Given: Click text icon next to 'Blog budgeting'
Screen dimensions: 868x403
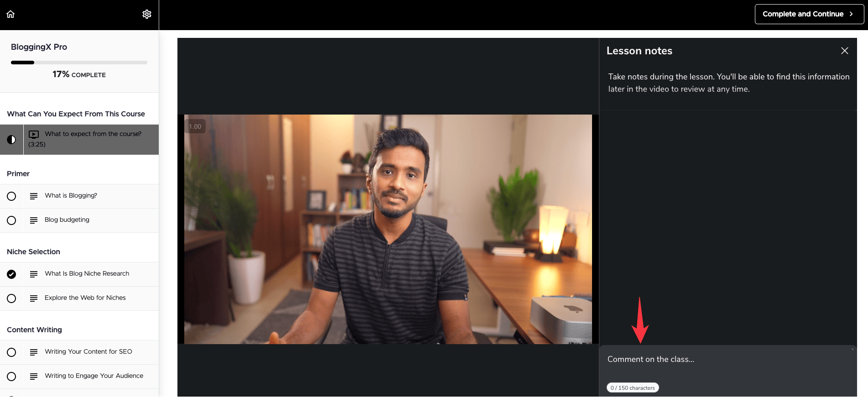Looking at the screenshot, I should tap(34, 220).
